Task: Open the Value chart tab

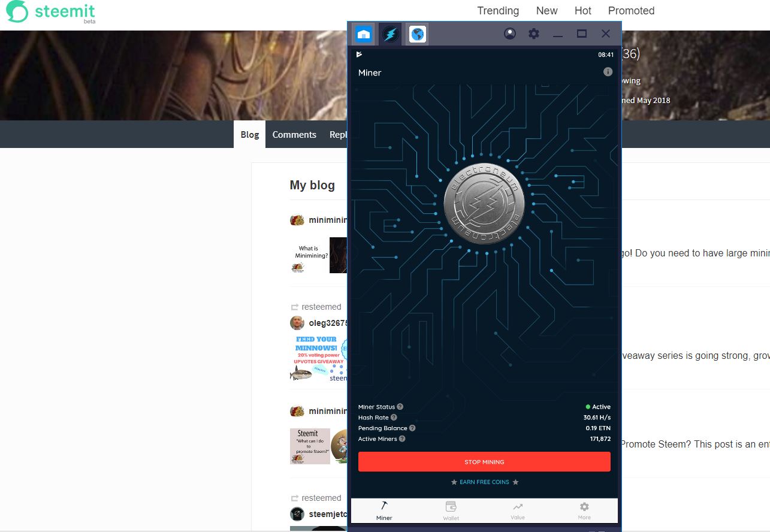Action: click(518, 510)
